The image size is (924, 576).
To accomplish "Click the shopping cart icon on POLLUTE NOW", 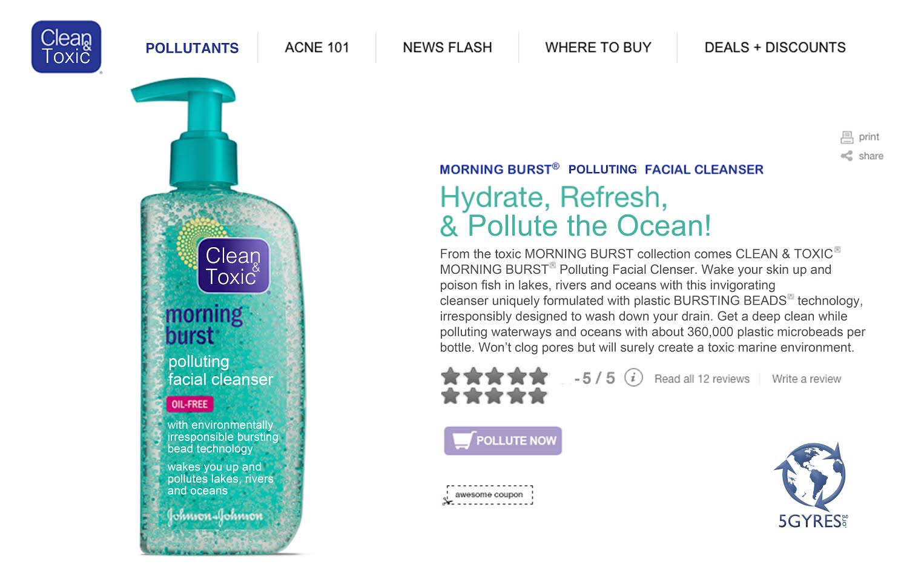I will 463,440.
